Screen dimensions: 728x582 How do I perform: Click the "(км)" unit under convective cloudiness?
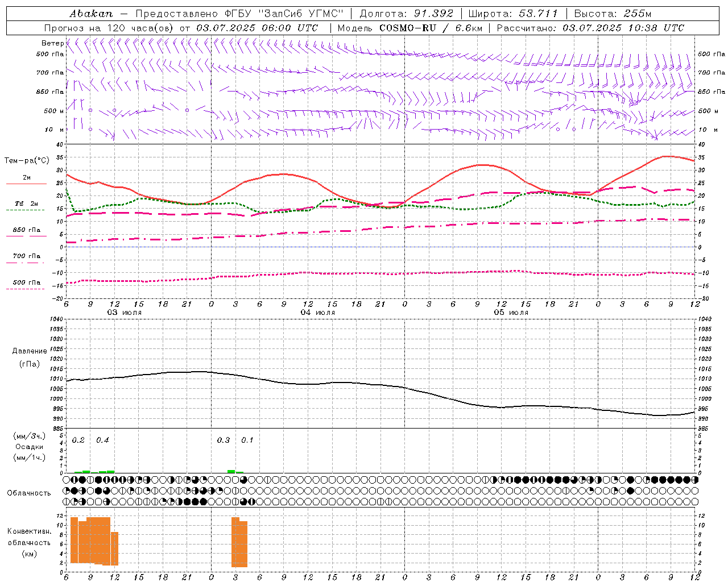pos(29,554)
